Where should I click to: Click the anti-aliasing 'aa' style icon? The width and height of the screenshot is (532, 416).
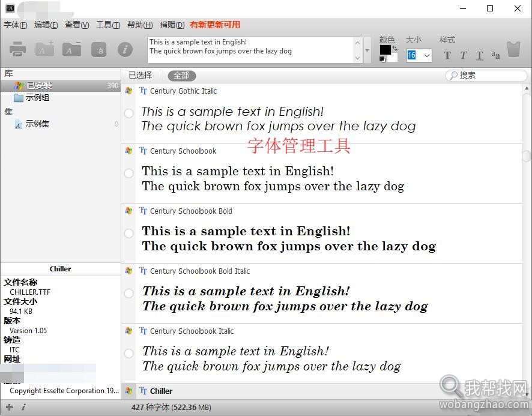click(495, 55)
